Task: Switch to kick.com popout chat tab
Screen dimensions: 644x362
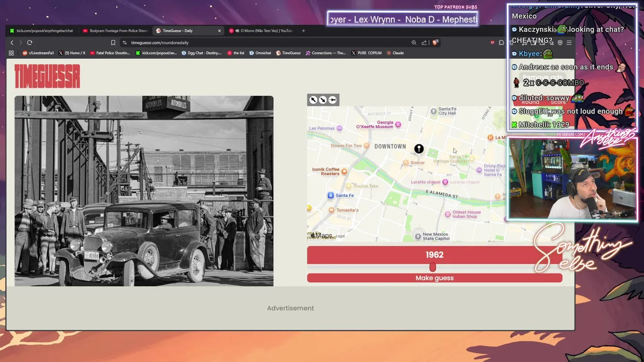Action: coord(42,31)
